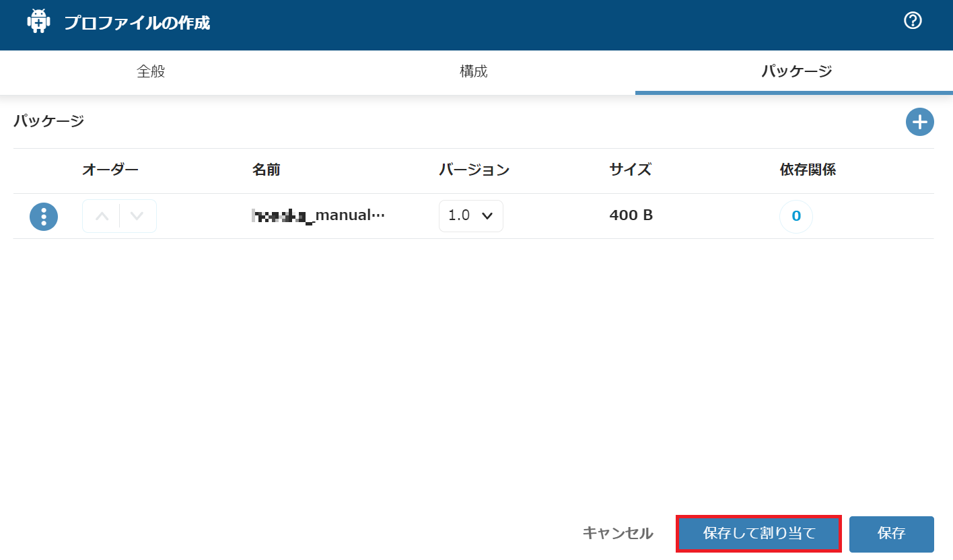
Task: View dependencies count 0 badge
Action: (x=796, y=216)
